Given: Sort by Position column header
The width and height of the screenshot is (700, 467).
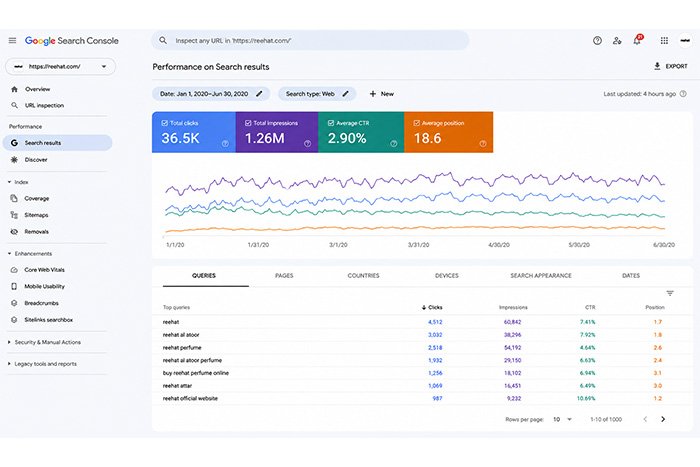Looking at the screenshot, I should coord(655,307).
